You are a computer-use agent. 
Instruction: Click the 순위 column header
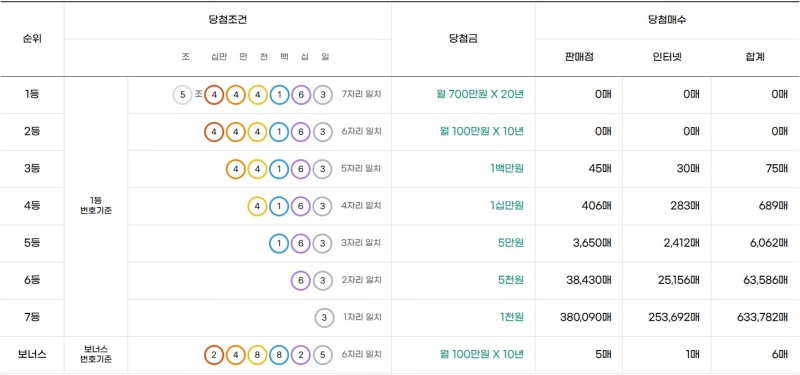(32, 39)
